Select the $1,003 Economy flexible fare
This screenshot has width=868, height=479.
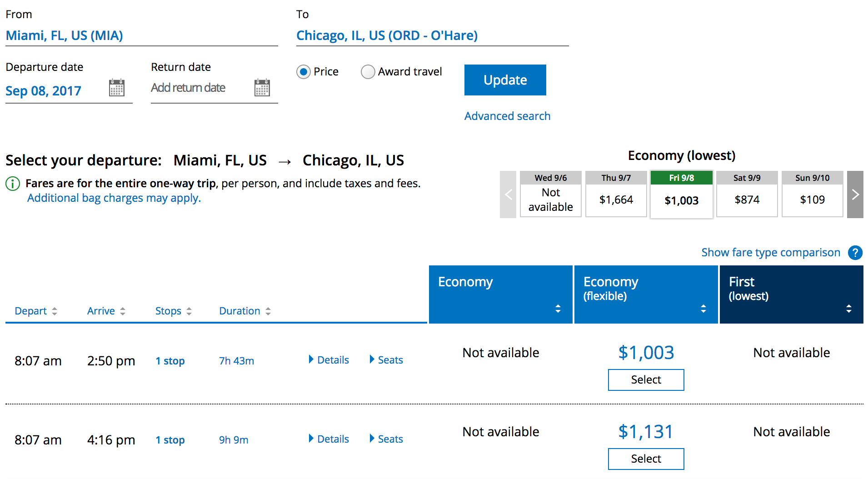click(x=646, y=379)
